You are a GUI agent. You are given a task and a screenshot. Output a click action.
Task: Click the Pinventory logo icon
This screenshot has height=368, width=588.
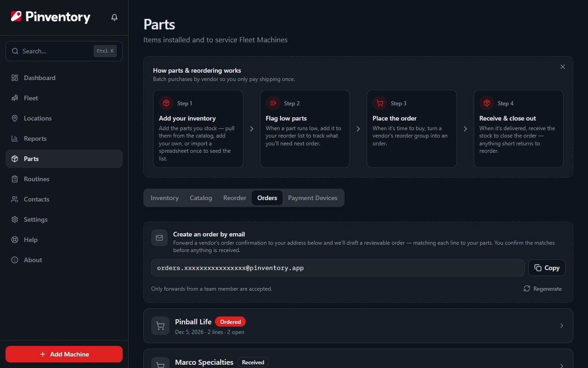[x=16, y=17]
